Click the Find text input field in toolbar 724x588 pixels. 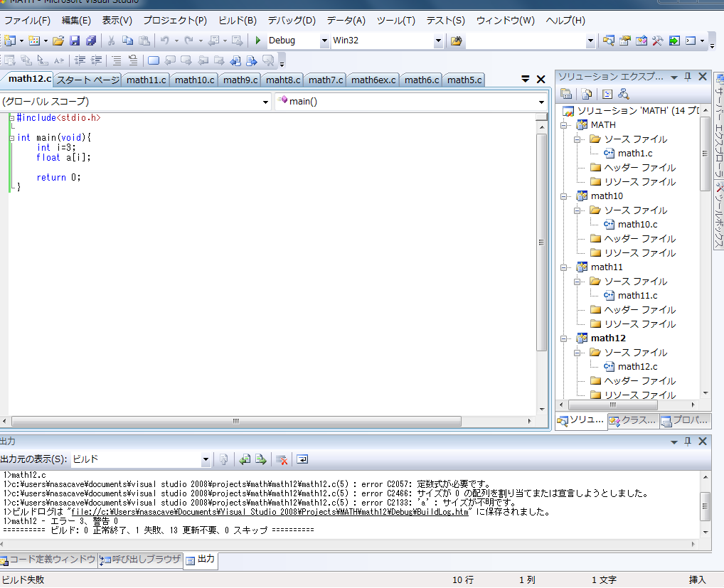(526, 41)
